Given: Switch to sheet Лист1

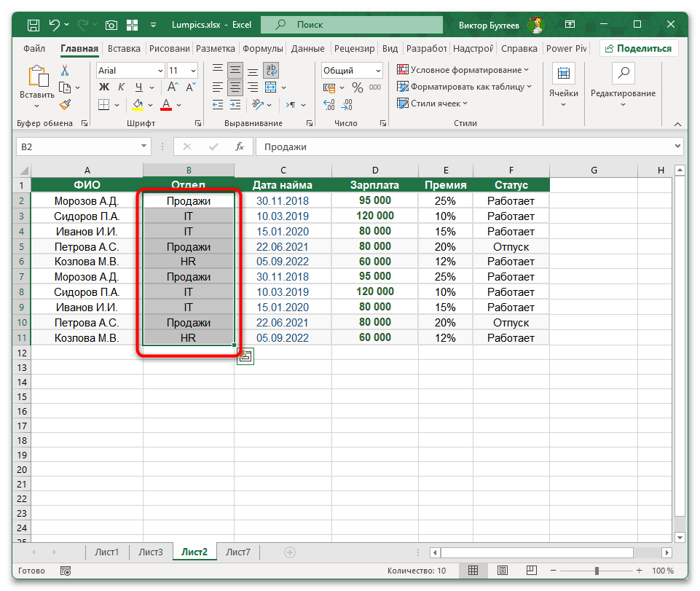Looking at the screenshot, I should (106, 552).
